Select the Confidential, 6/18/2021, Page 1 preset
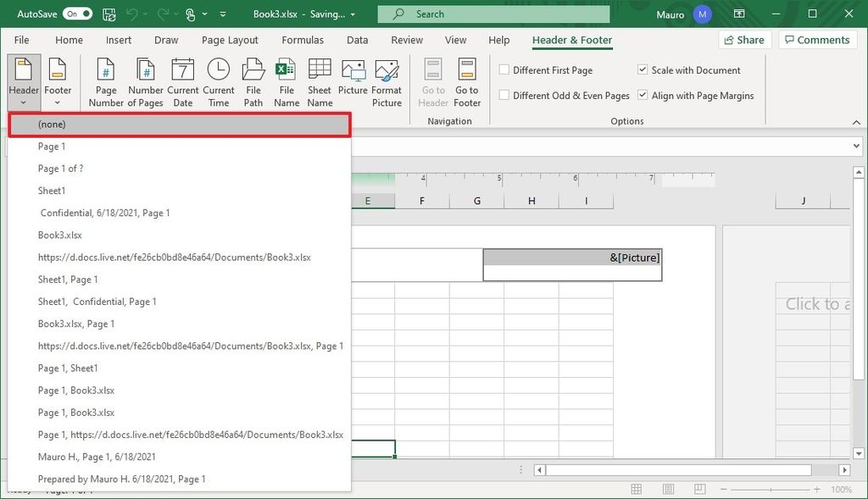The width and height of the screenshot is (868, 499). pyautogui.click(x=105, y=213)
